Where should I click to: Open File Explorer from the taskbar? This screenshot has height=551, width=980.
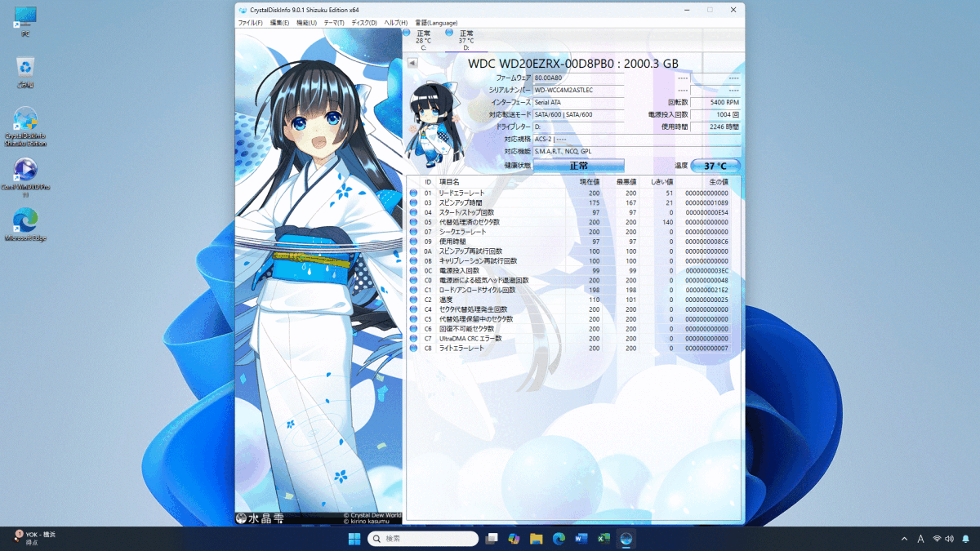coord(536,539)
